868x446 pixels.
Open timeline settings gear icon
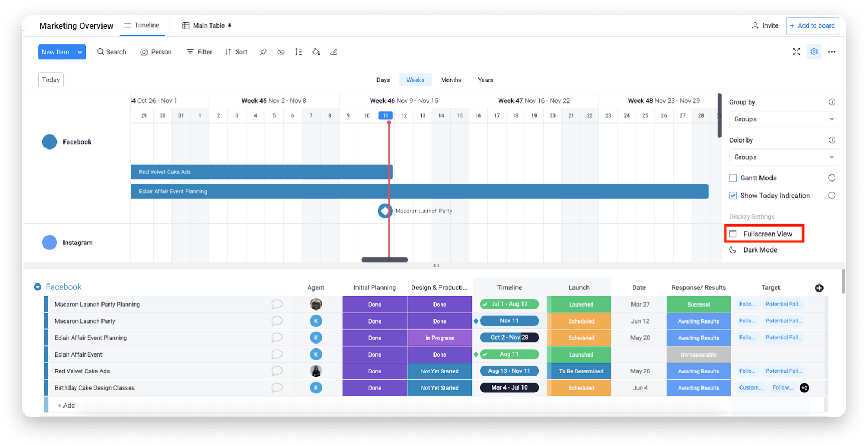click(814, 51)
